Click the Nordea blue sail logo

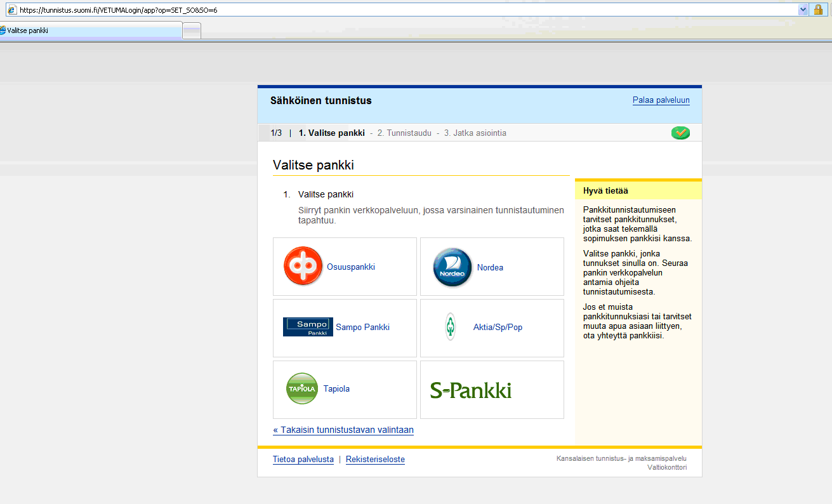tap(453, 267)
